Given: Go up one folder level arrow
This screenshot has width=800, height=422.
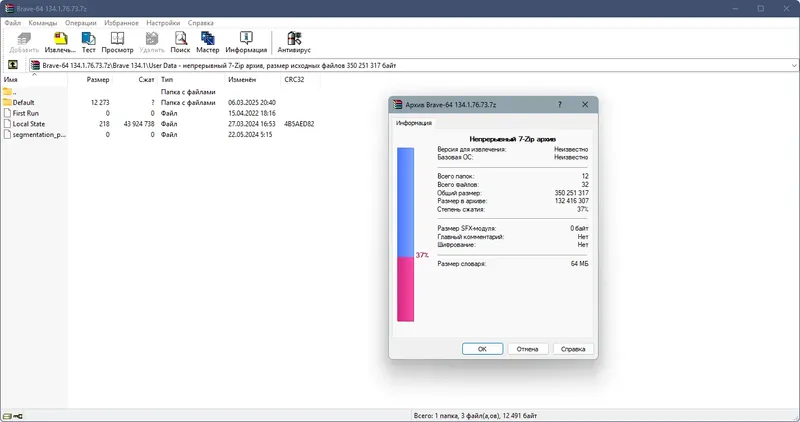Looking at the screenshot, I should click(12, 65).
